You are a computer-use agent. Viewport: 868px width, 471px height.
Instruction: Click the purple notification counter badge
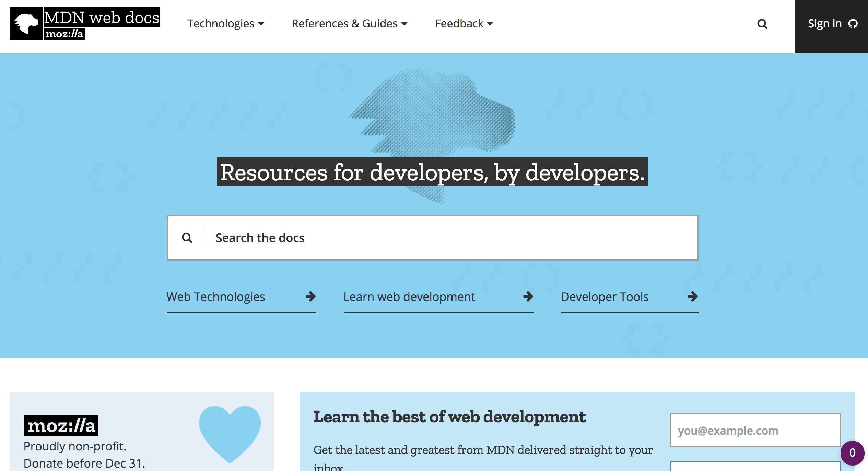pyautogui.click(x=852, y=453)
